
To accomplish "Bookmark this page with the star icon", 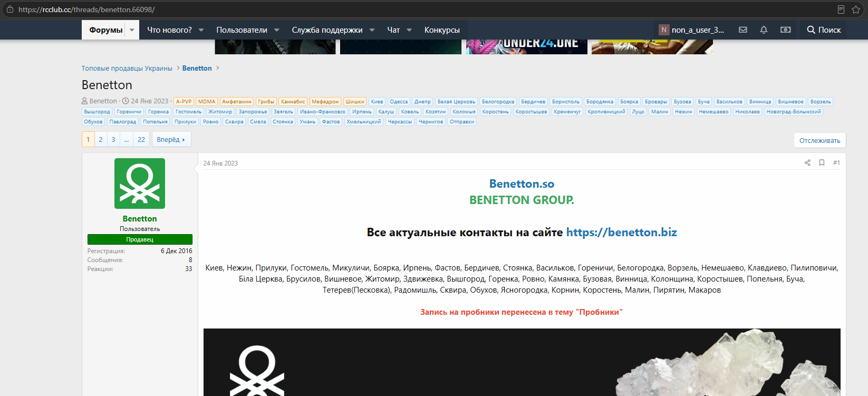I will click(856, 9).
